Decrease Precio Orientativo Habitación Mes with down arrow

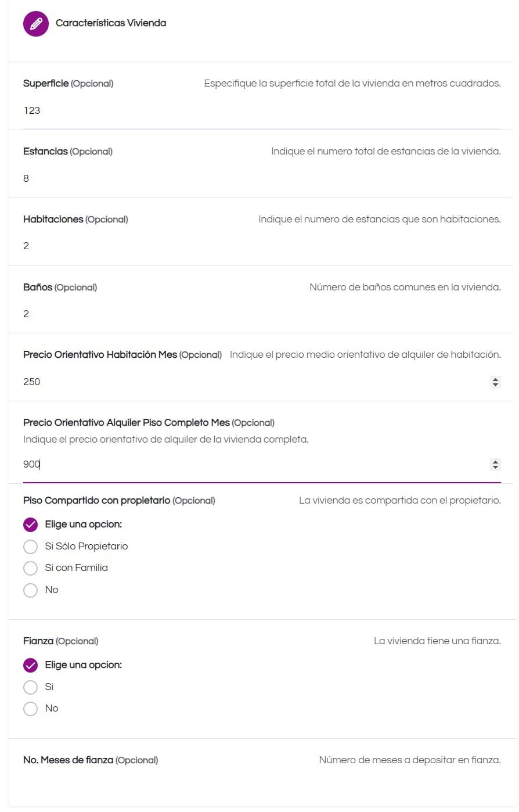click(x=495, y=385)
